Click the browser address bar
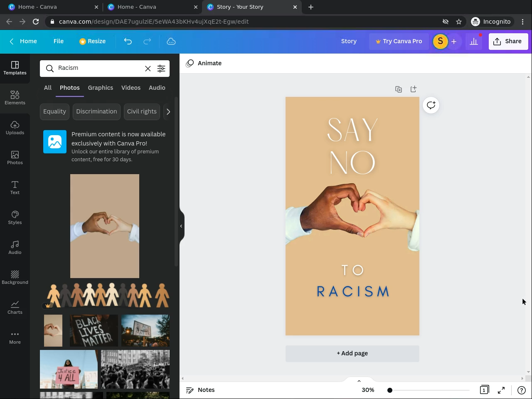 pos(245,22)
